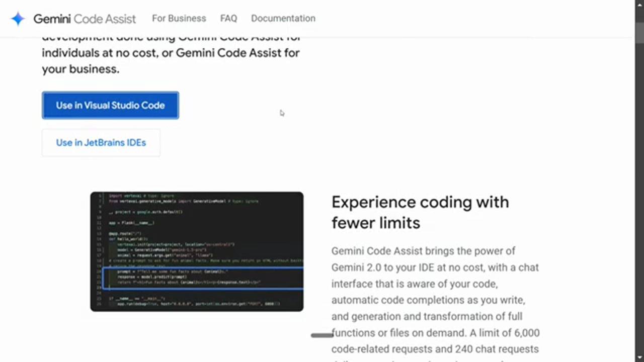
Task: Click Use in JetBrains IDEs button
Action: coord(101,143)
